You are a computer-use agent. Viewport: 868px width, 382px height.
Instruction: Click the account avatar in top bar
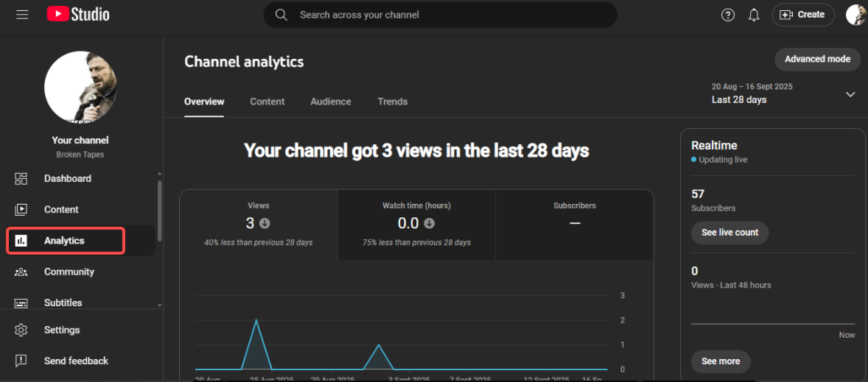[855, 15]
